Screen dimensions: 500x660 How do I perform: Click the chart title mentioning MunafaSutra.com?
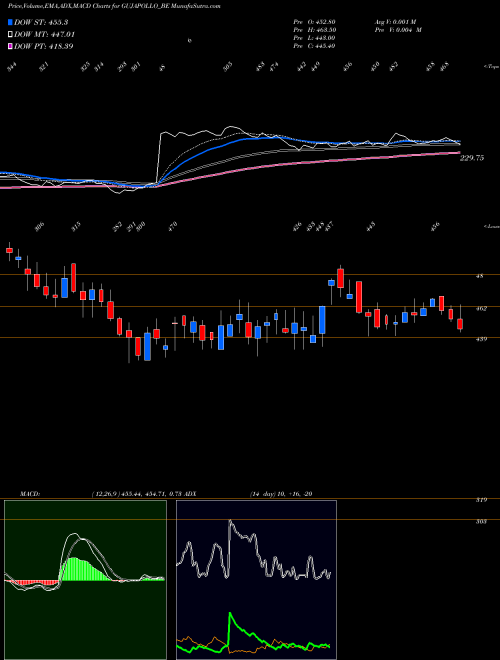click(x=114, y=6)
